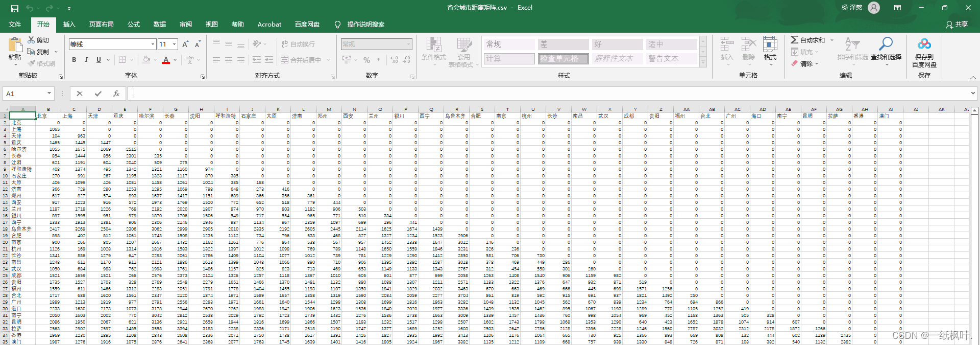Viewport: 980px width, 345px height.
Task: Click the 合并后居中 Merge and Center button
Action: tap(301, 60)
